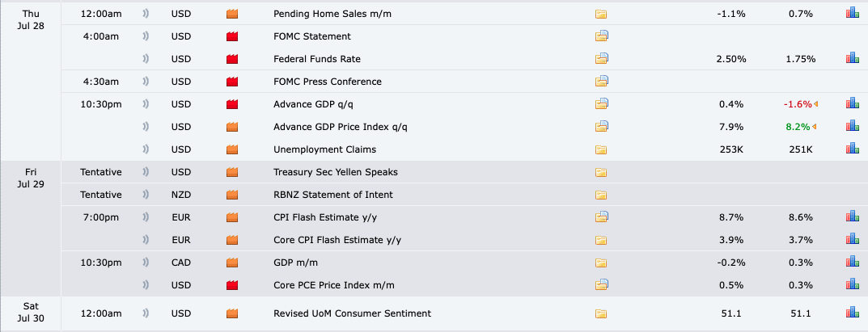Click the red impact marker for Core PCE

232,285
